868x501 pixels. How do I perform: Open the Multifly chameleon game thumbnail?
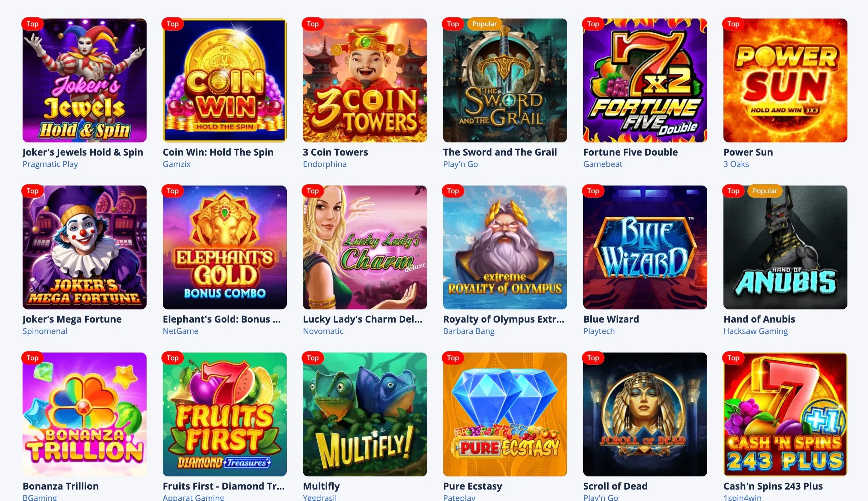tap(365, 414)
